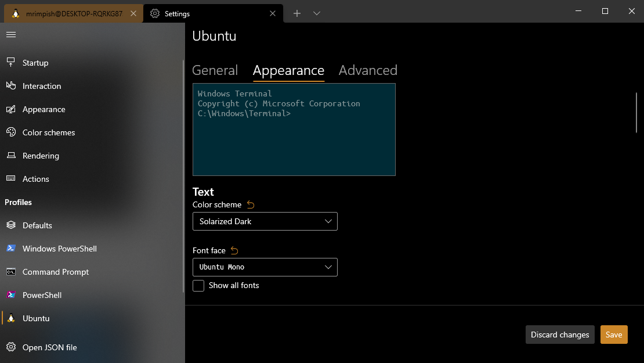Open the Ubuntu Mono font face dropdown
Screen dimensions: 644x363
coord(265,267)
